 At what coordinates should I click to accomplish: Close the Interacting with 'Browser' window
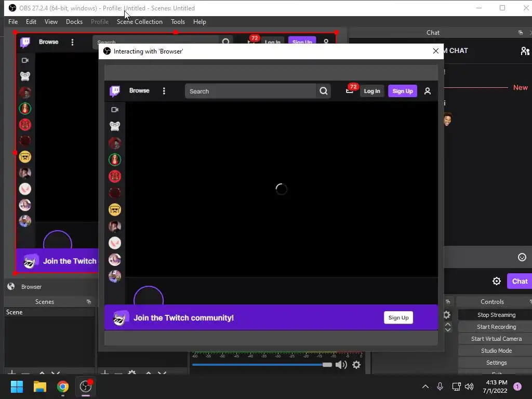tap(436, 51)
